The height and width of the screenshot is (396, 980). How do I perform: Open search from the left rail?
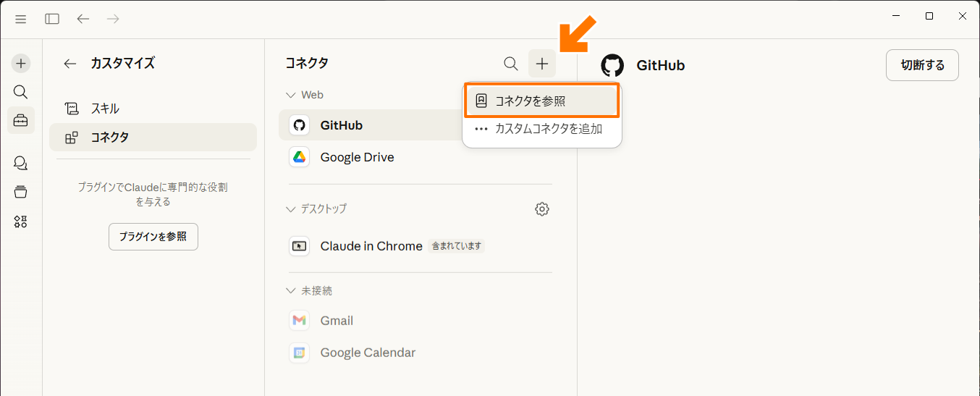(21, 92)
